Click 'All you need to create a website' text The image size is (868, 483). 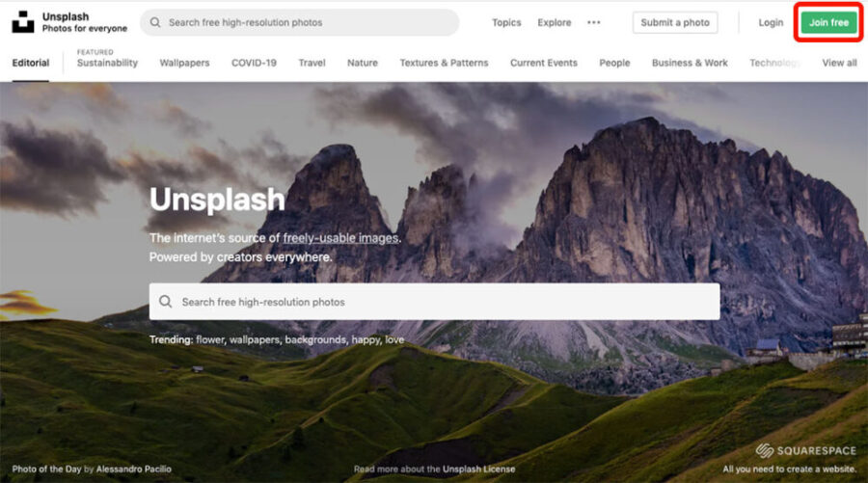tap(789, 470)
